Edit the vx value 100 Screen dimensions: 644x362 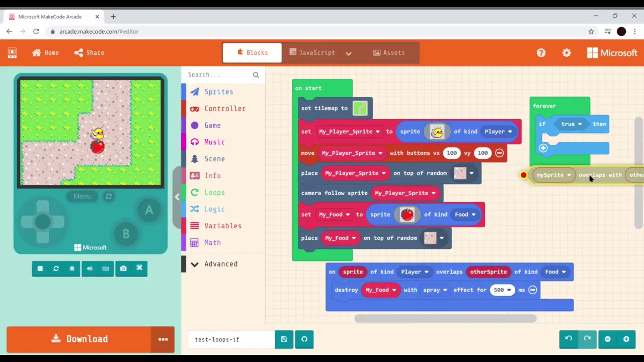click(452, 153)
